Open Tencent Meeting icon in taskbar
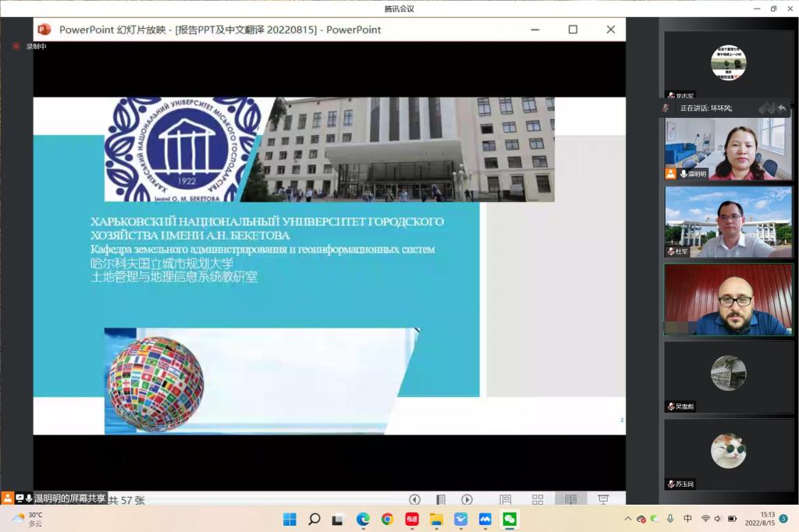 485,519
